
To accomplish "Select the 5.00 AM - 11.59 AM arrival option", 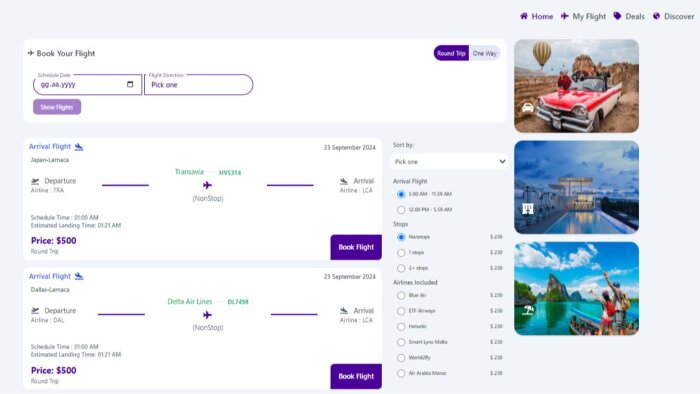I will click(401, 194).
